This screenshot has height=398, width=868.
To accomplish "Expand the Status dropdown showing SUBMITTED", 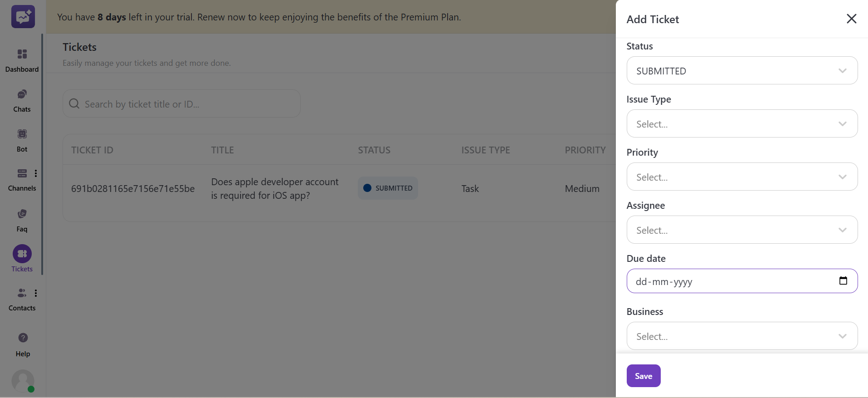I will pyautogui.click(x=741, y=71).
